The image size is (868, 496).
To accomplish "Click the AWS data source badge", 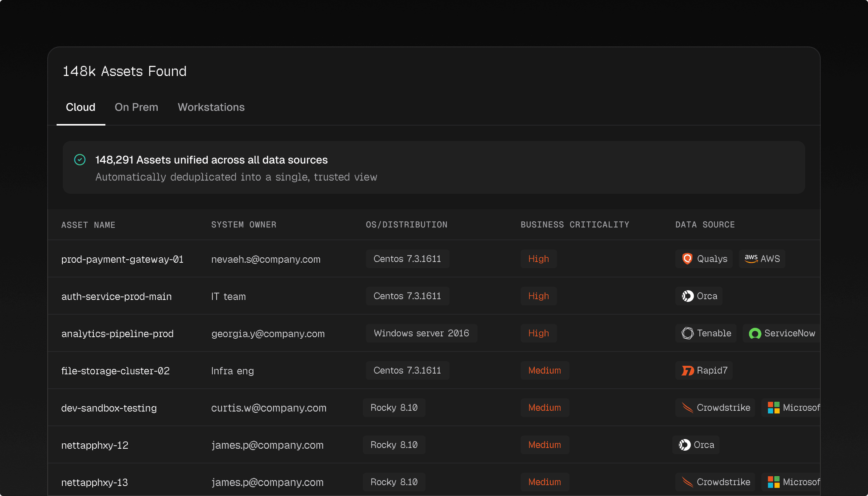I will click(x=762, y=258).
